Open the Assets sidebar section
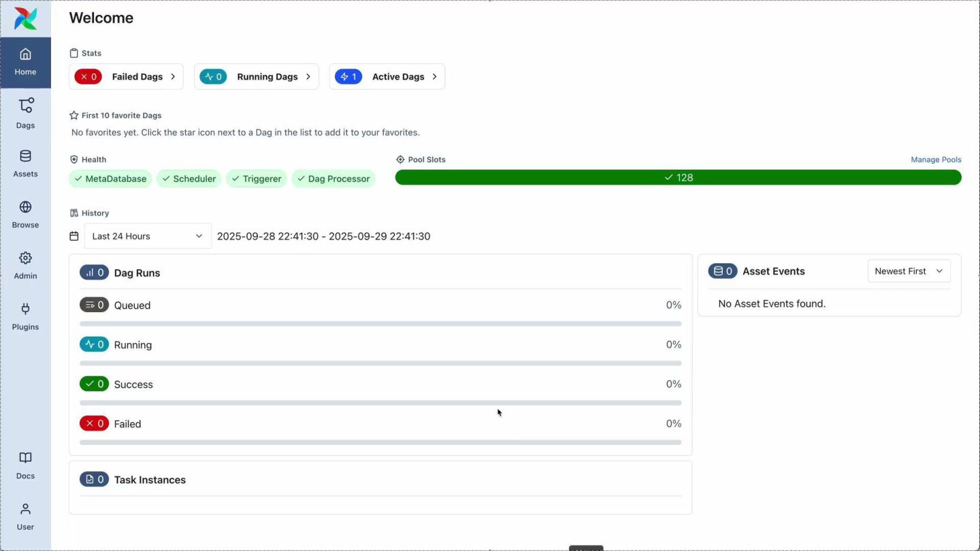 click(25, 164)
